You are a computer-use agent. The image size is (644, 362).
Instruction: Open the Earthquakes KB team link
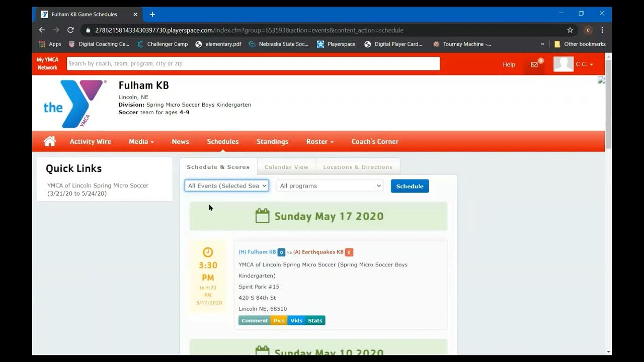point(318,252)
